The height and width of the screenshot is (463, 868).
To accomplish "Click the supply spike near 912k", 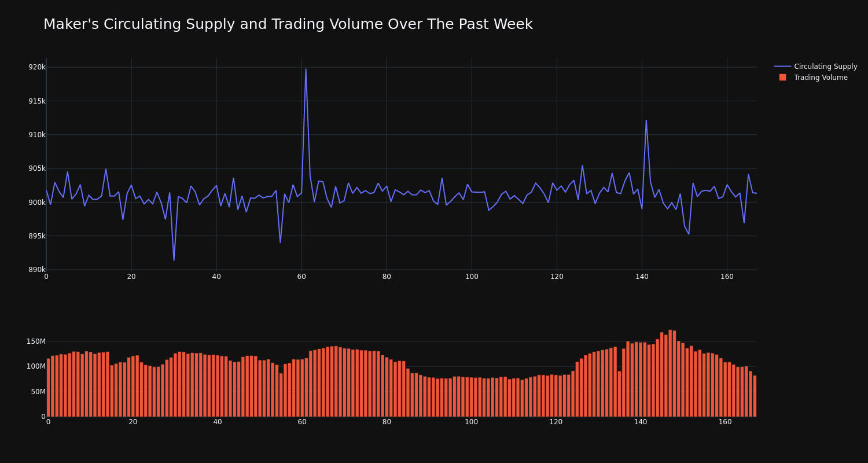I will click(x=646, y=120).
